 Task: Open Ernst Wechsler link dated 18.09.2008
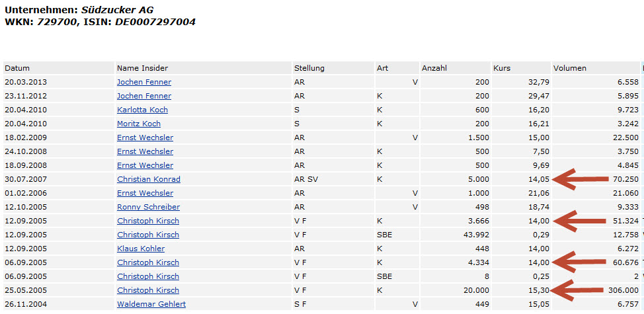click(x=145, y=165)
